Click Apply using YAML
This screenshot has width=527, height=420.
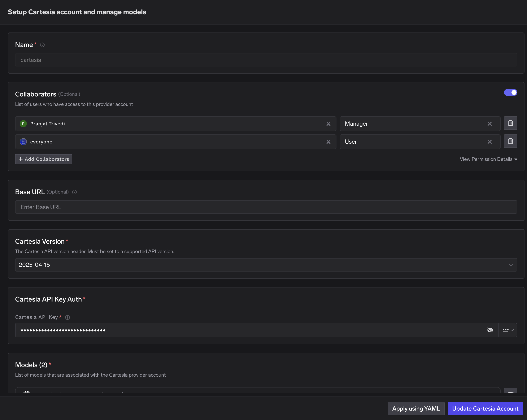coord(416,408)
